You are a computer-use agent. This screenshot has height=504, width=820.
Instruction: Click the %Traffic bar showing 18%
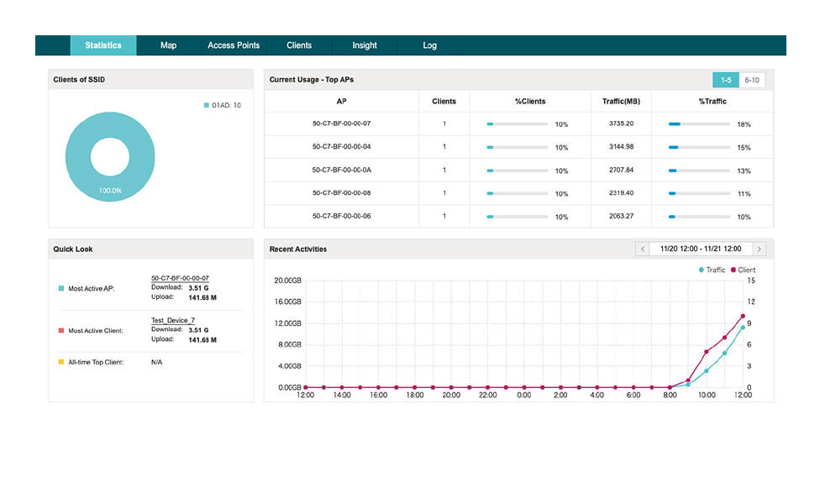(x=699, y=124)
